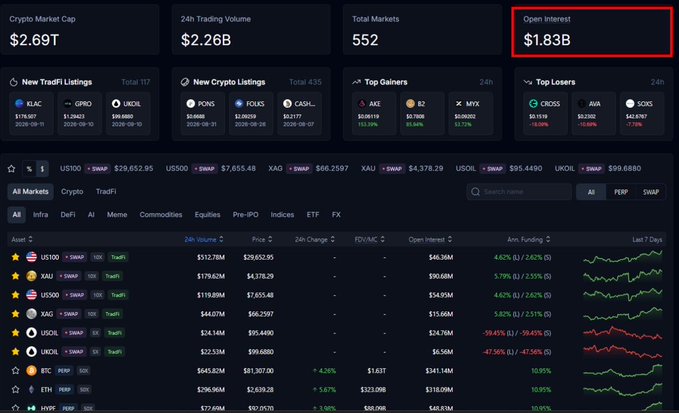This screenshot has width=679, height=413.
Task: Open the MYX top gainer card
Action: [x=471, y=113]
